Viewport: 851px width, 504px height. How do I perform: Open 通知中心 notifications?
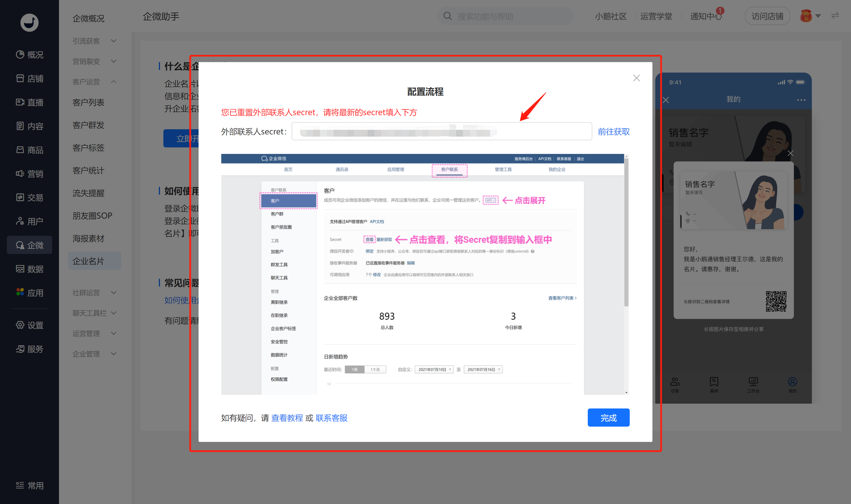tap(706, 16)
